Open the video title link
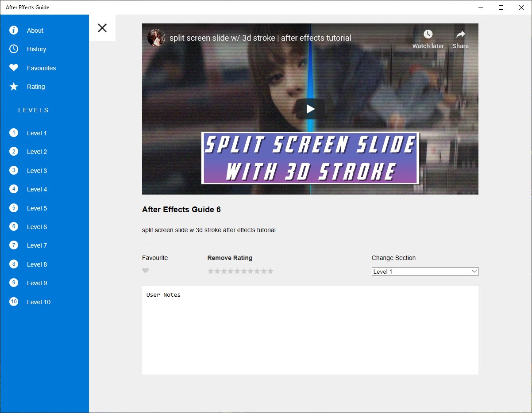The image size is (532, 413). [x=260, y=38]
